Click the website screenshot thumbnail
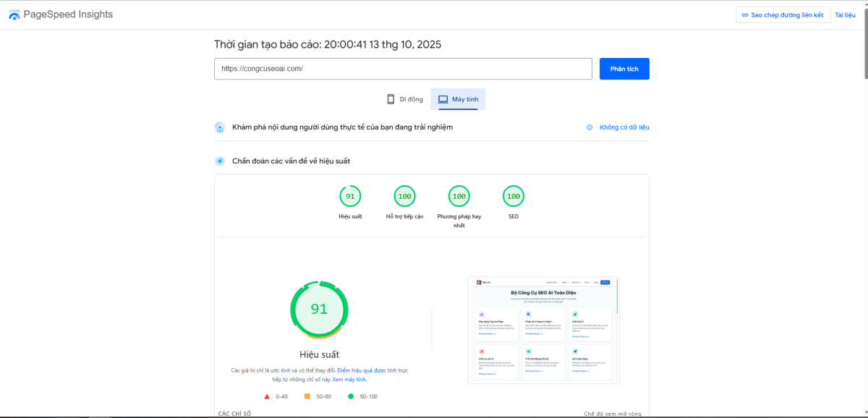Image resolution: width=868 pixels, height=418 pixels. [543, 330]
